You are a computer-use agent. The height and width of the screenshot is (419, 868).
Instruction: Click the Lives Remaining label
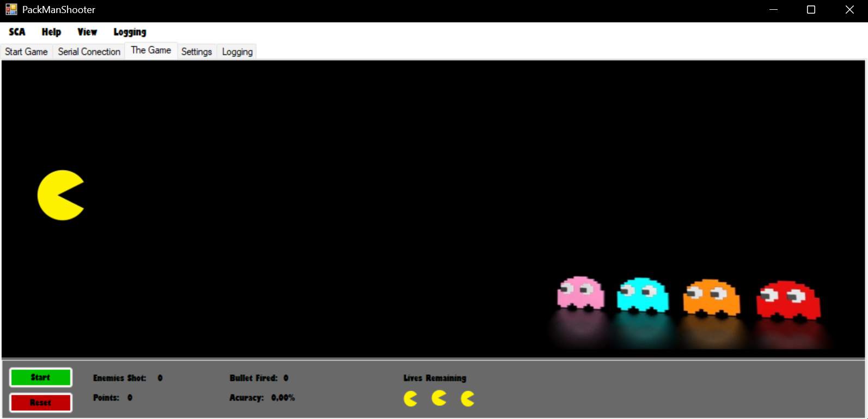click(435, 378)
